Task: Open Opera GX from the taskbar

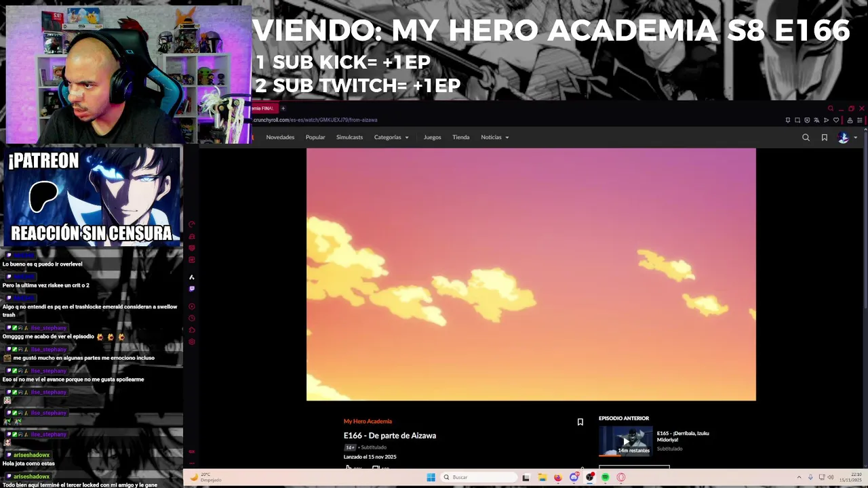Action: [620, 477]
